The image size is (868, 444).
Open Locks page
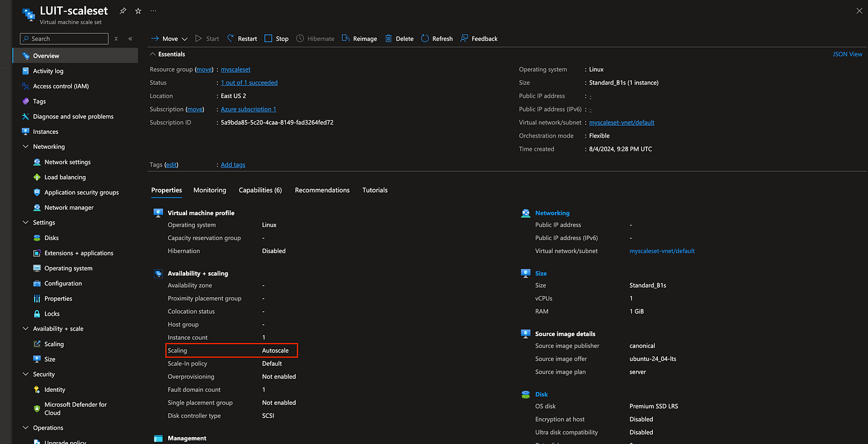point(52,314)
